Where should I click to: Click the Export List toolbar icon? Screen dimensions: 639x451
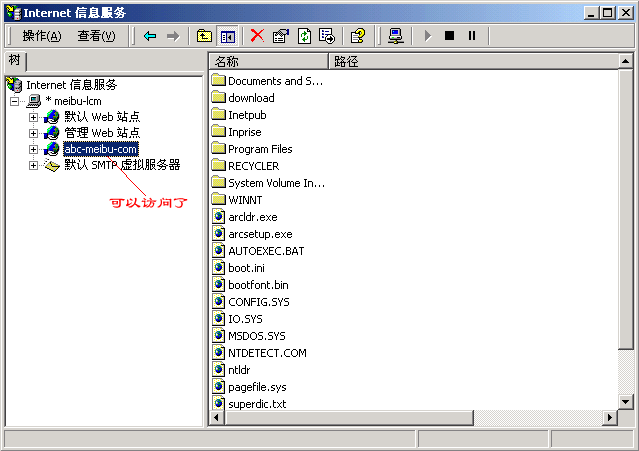pos(326,36)
